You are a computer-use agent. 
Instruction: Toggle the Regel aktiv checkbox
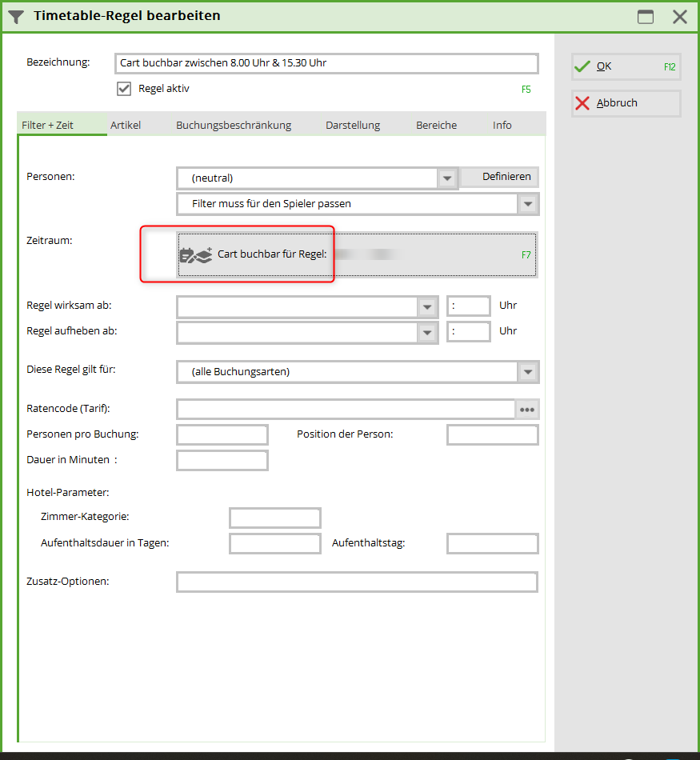[124, 89]
